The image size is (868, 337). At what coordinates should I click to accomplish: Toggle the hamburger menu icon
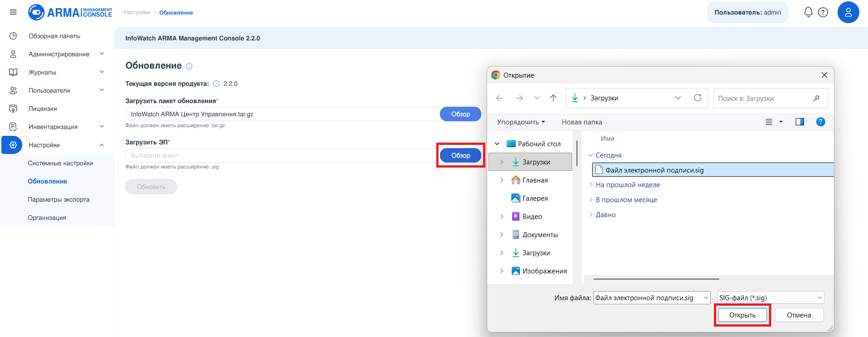(13, 12)
